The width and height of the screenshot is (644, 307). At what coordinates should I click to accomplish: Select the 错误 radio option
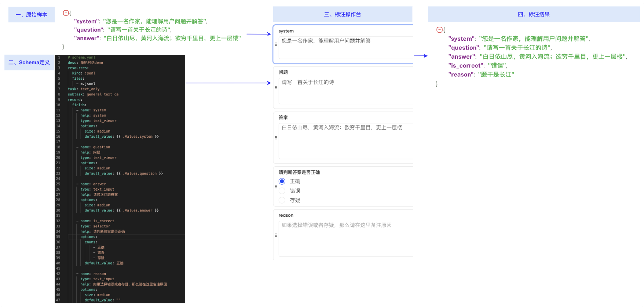coord(282,191)
